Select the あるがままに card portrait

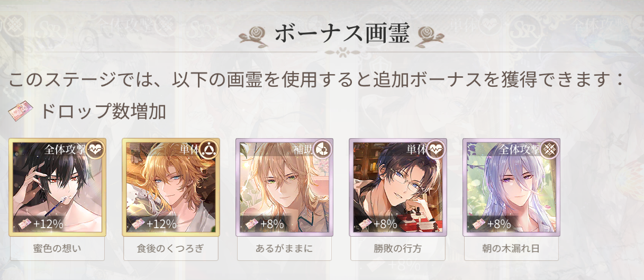click(284, 187)
